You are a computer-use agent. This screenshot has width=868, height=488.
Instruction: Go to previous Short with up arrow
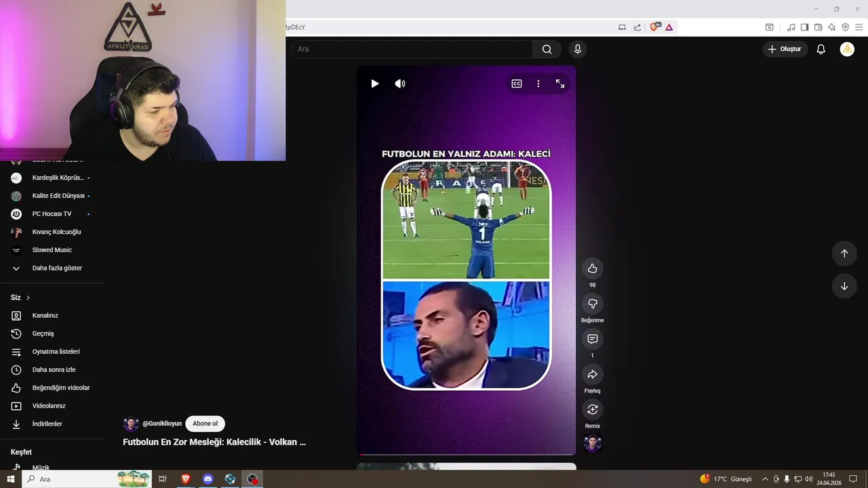[844, 253]
